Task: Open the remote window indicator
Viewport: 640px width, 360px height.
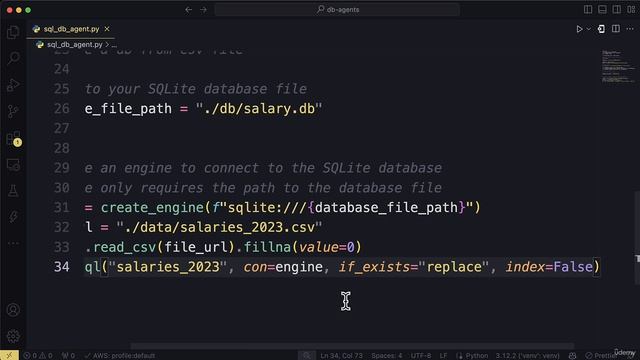Action: pyautogui.click(x=9, y=356)
